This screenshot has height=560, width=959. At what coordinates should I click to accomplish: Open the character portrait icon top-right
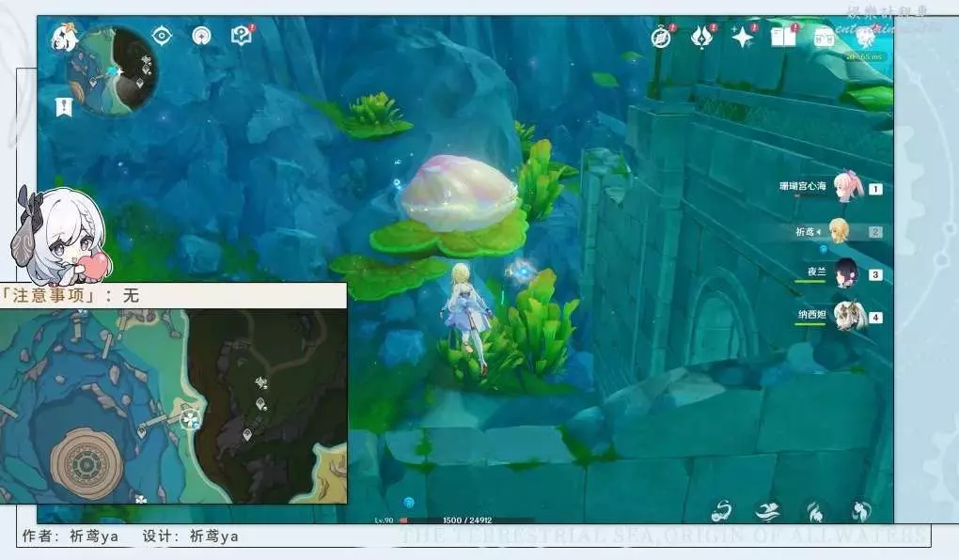click(865, 38)
